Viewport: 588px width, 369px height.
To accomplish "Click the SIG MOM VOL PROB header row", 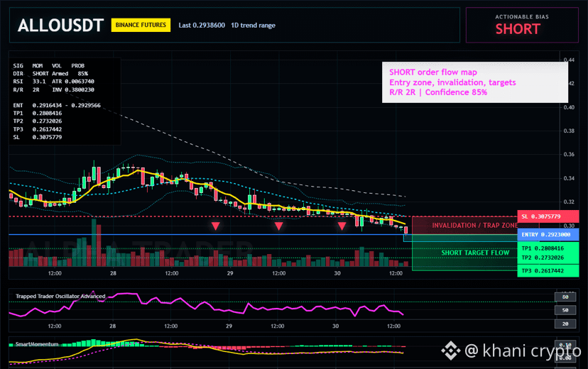I will pyautogui.click(x=49, y=65).
